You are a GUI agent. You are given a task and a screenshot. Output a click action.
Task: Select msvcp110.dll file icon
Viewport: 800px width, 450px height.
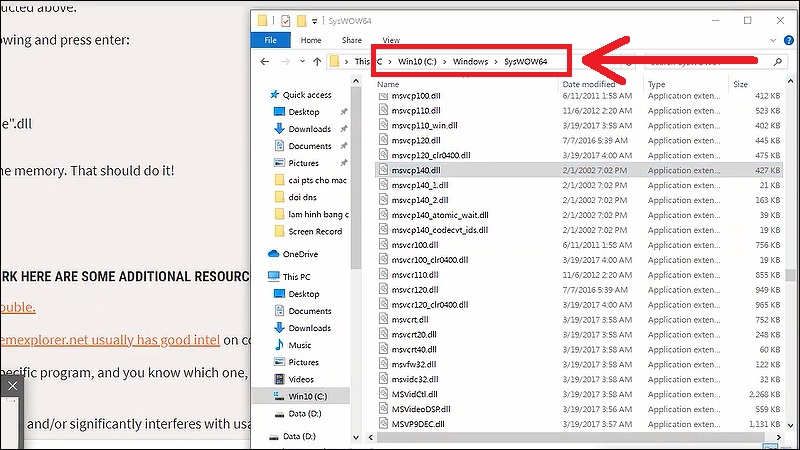(384, 110)
